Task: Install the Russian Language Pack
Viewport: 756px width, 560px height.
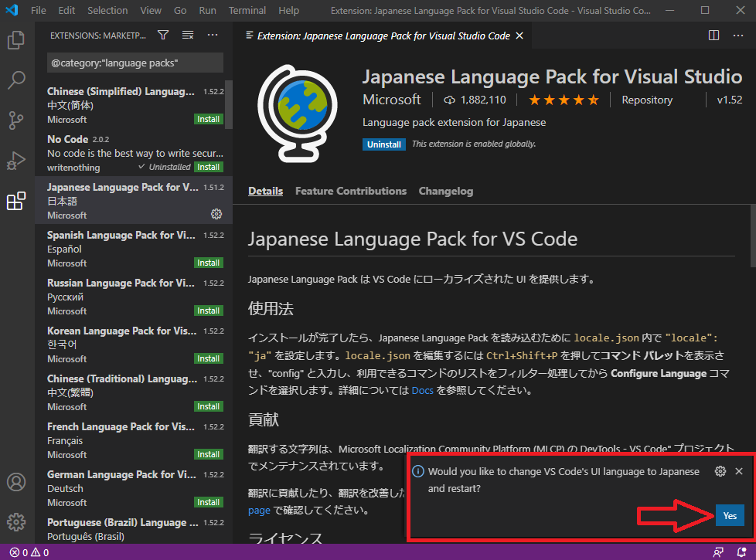Action: pyautogui.click(x=208, y=311)
